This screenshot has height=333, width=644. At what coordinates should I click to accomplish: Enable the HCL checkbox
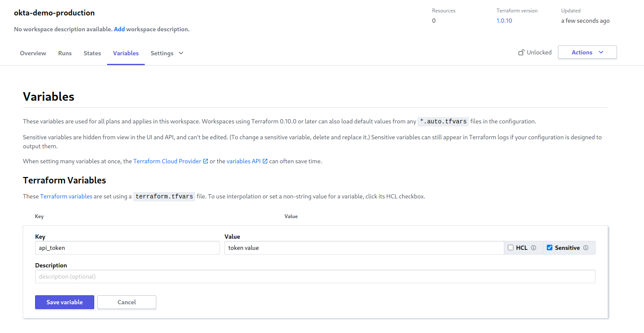510,248
